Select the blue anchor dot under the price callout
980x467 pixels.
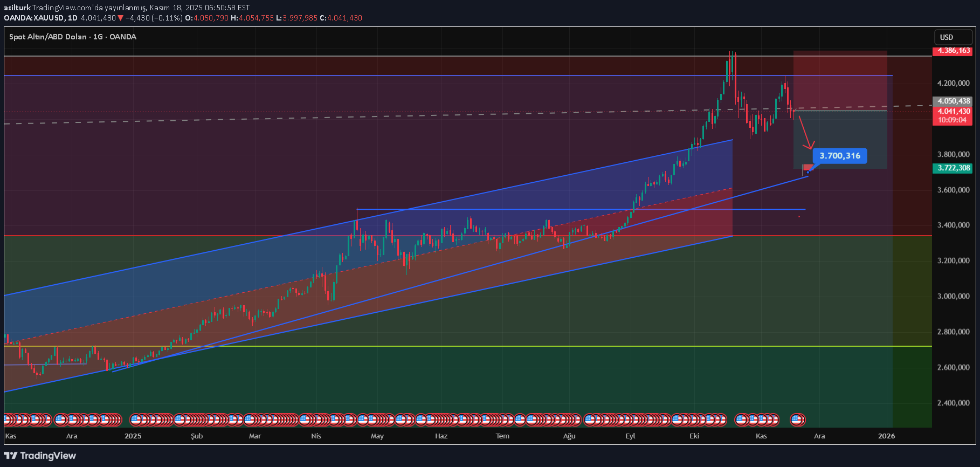808,173
